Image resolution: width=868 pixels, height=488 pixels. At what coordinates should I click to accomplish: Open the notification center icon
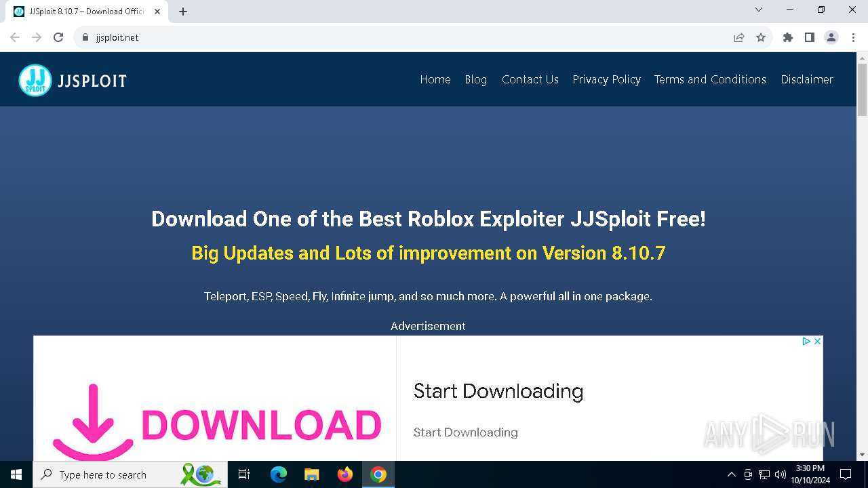(x=846, y=474)
